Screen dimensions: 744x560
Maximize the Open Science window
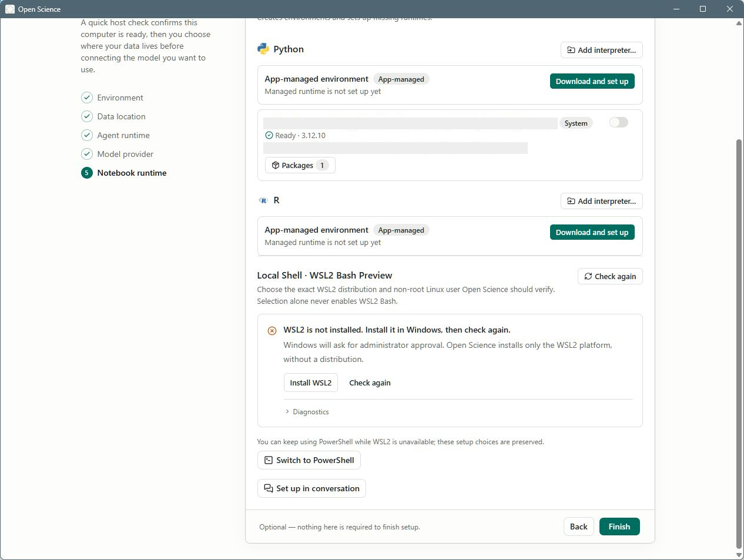(703, 9)
